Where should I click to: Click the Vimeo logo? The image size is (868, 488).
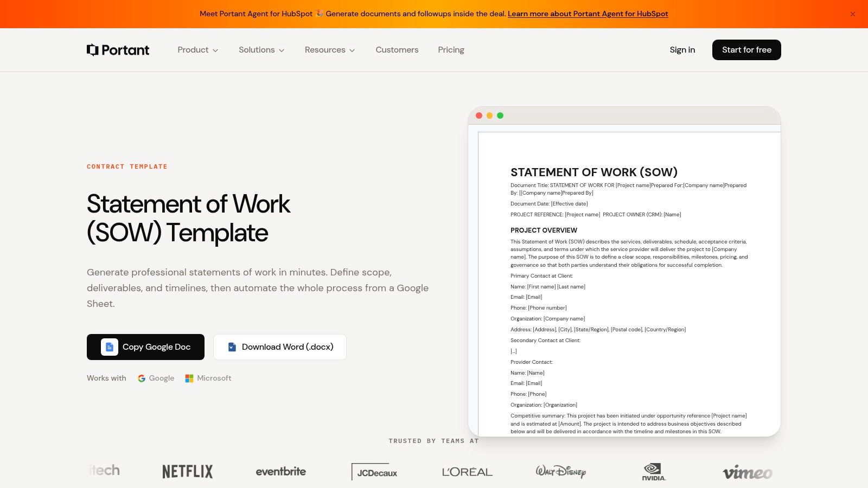tap(748, 472)
